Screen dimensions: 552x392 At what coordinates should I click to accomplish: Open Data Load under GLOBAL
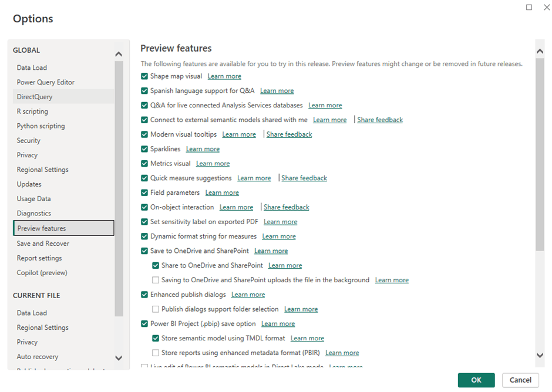(63, 67)
